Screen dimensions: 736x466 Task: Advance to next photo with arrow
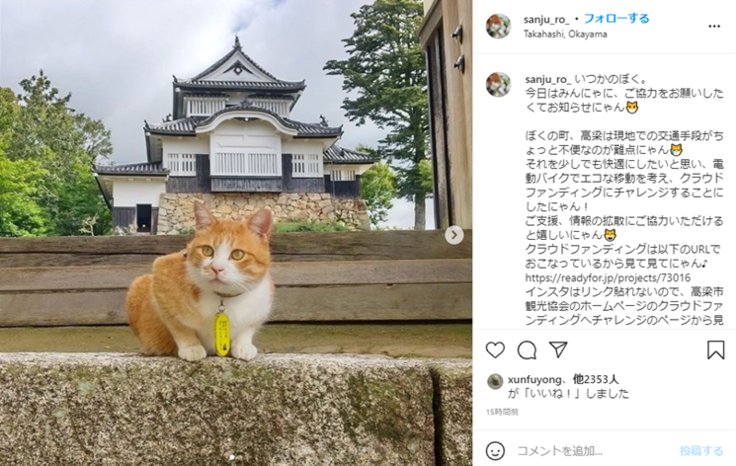click(x=454, y=235)
